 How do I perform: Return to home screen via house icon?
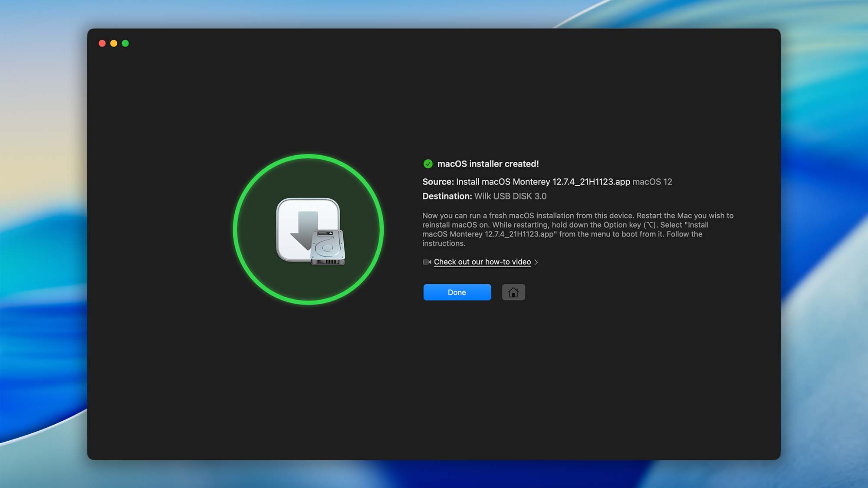(513, 292)
